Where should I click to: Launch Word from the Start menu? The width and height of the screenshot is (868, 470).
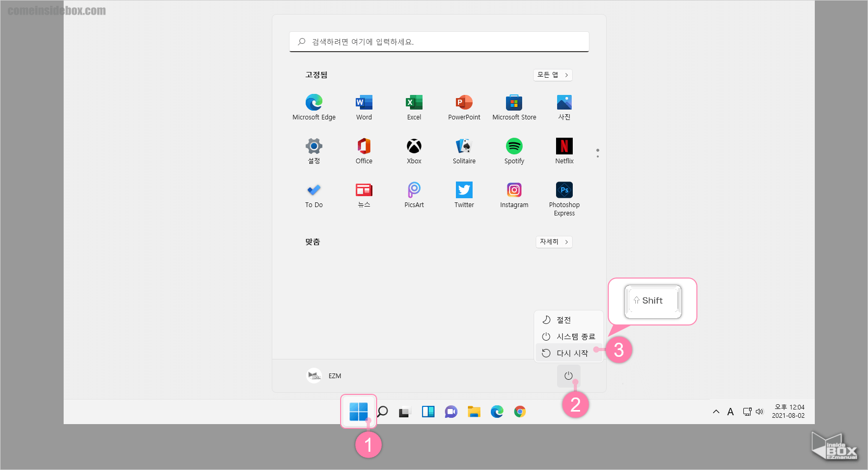(x=364, y=107)
